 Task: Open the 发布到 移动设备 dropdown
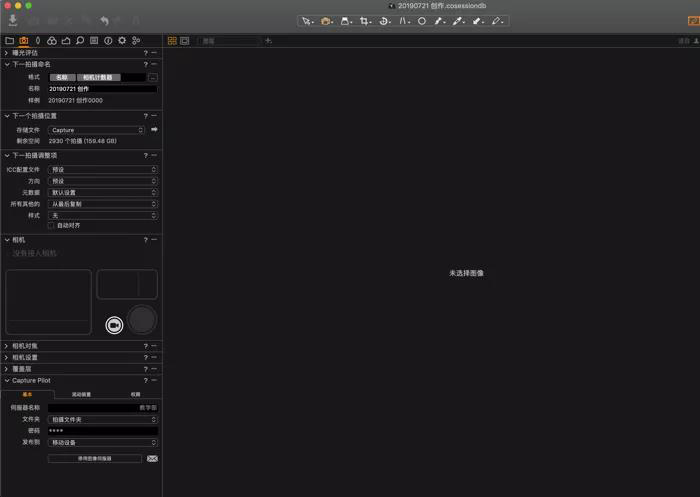[103, 441]
